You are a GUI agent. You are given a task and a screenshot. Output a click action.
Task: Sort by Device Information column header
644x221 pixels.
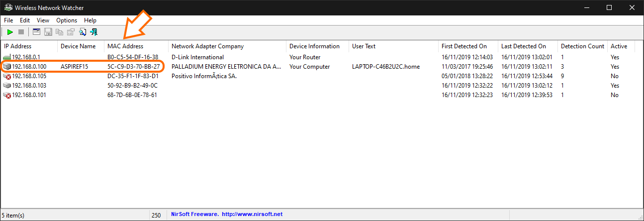coord(317,46)
